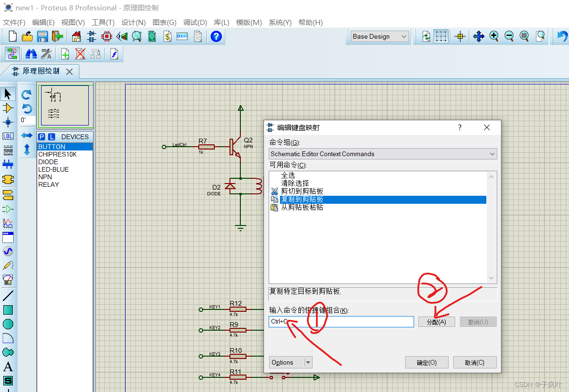Select the Component Mode tool

coord(8,108)
